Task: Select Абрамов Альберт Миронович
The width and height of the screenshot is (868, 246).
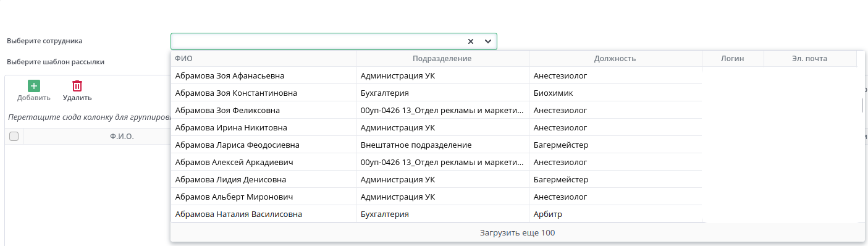Action: tap(234, 197)
